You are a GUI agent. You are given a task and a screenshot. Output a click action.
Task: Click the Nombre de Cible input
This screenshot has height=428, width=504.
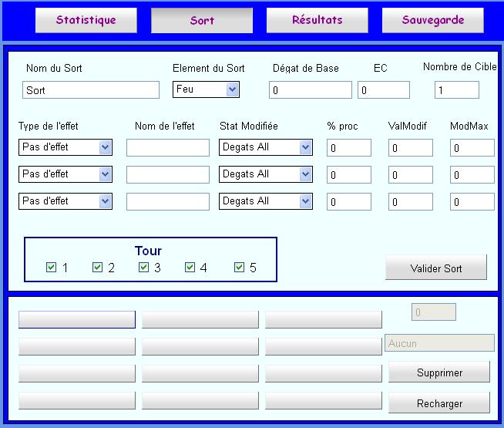coord(456,90)
